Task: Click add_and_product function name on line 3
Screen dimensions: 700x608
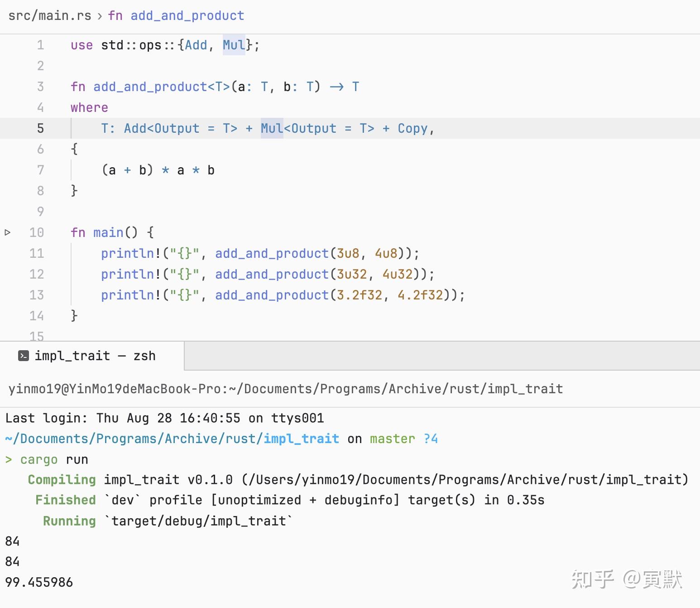Action: pos(150,87)
